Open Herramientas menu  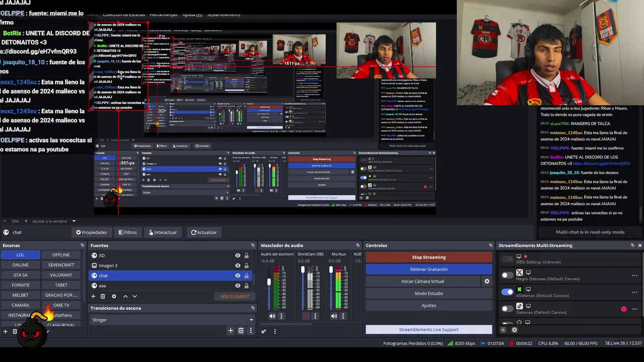coord(164,15)
